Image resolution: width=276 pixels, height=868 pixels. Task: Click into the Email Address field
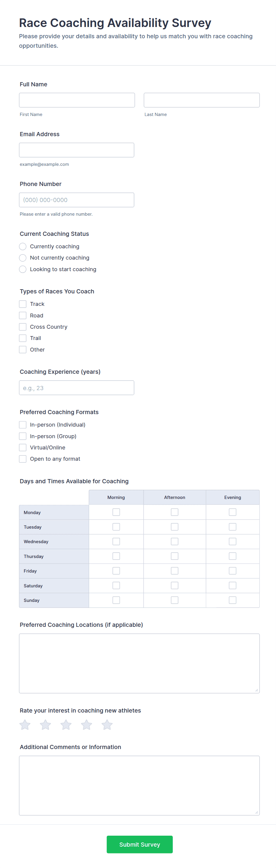pyautogui.click(x=77, y=150)
